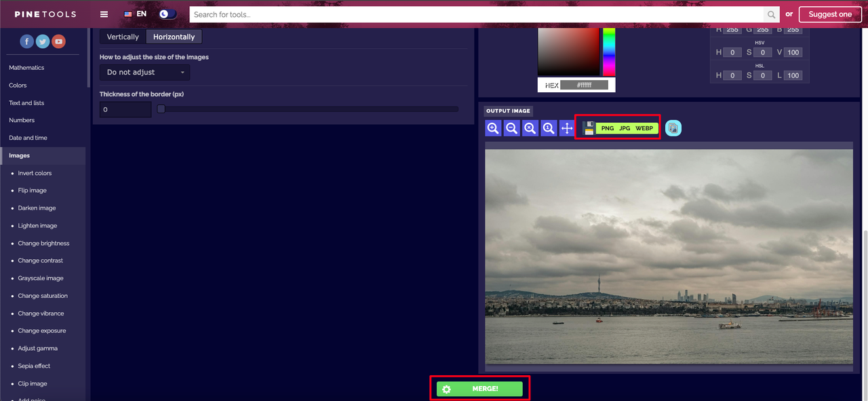Download the output as JPG
This screenshot has height=401, width=868.
click(x=625, y=128)
